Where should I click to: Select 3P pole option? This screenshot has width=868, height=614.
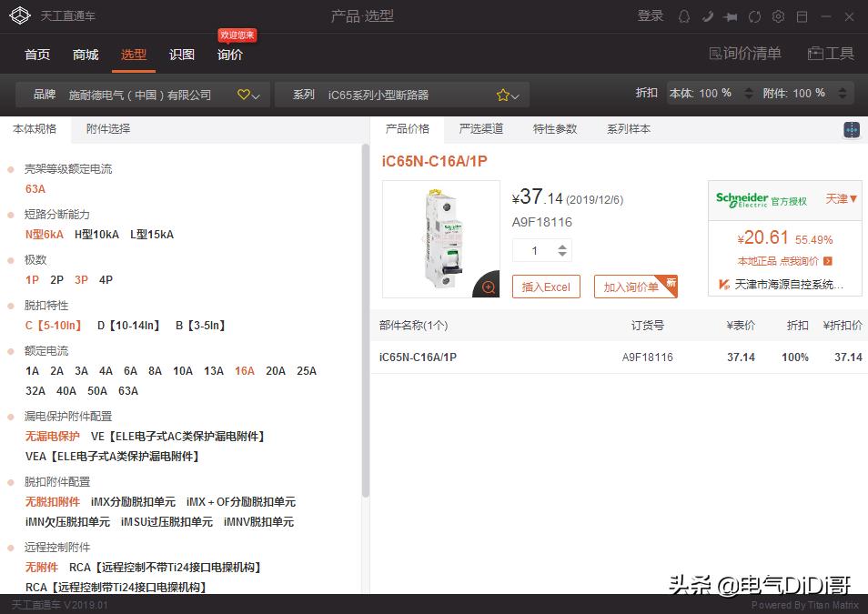[x=81, y=279]
